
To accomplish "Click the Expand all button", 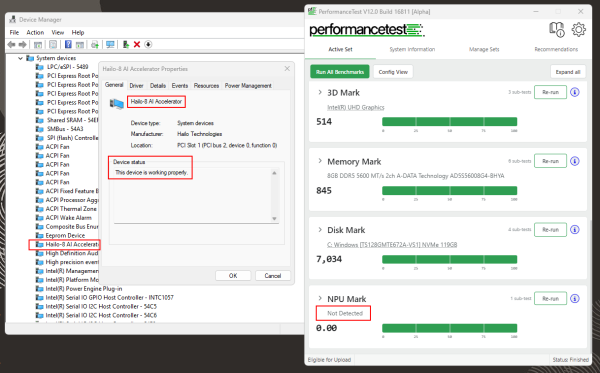I will (568, 72).
